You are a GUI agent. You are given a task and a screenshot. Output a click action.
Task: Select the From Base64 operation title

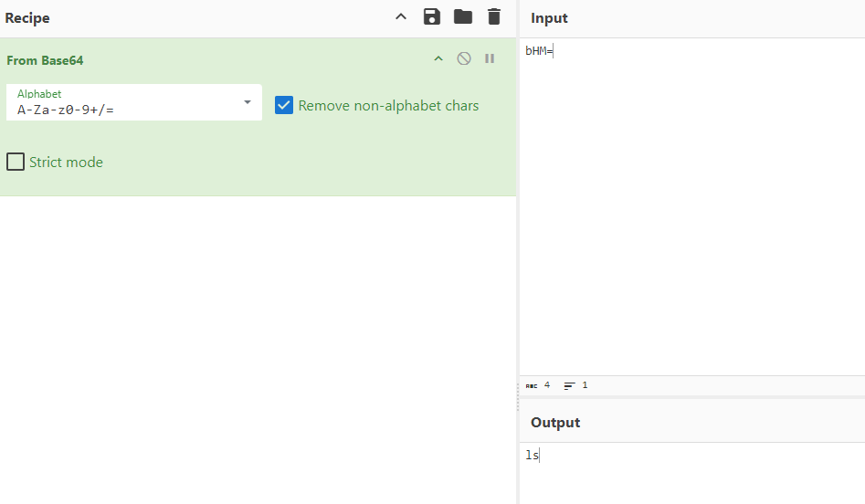click(45, 60)
